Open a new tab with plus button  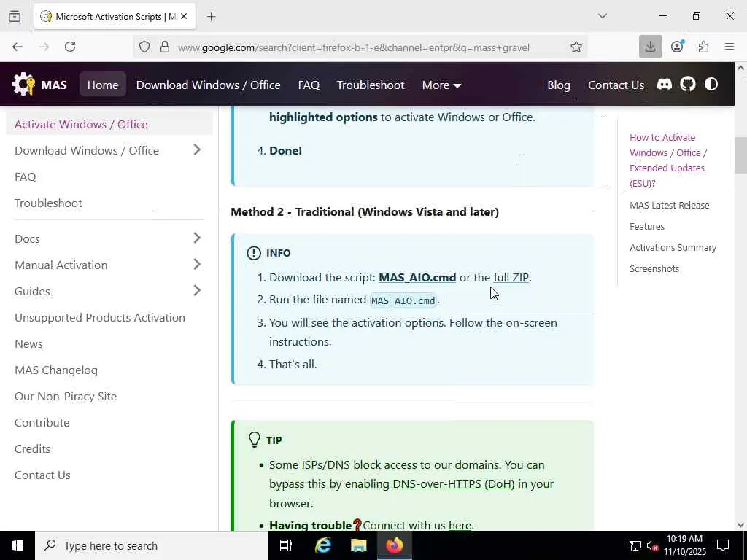(212, 17)
